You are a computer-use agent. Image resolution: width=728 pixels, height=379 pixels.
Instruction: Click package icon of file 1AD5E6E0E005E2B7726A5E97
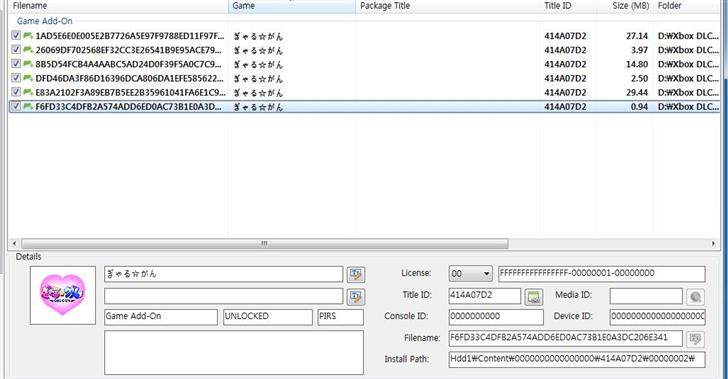tap(28, 36)
